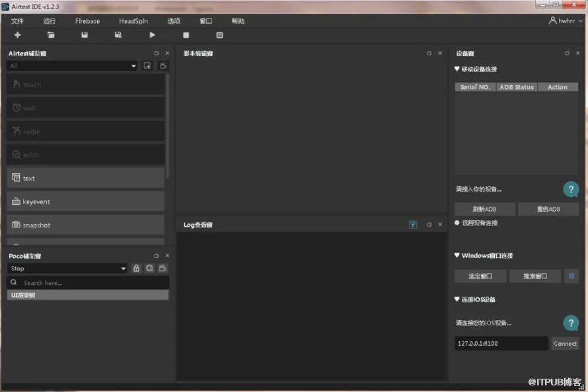Click the 刷新ADB button
Viewport: 588px width, 392px height.
[484, 210]
